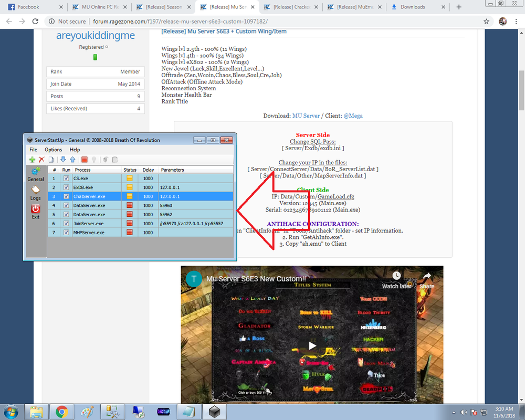
Task: Switch to the Downloads tab
Action: [x=417, y=7]
